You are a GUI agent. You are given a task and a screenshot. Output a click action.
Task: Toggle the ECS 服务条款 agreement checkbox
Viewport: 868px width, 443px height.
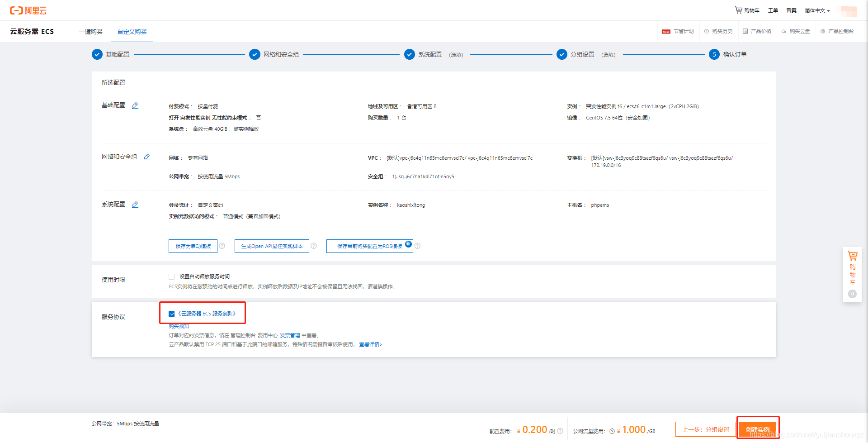point(172,314)
